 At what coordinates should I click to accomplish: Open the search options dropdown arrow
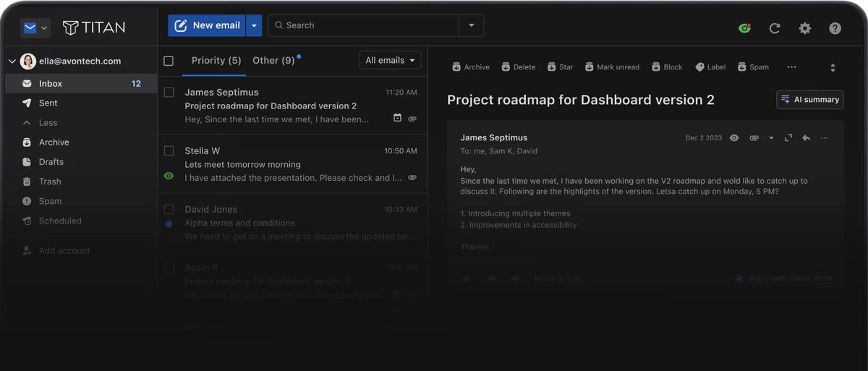(472, 25)
